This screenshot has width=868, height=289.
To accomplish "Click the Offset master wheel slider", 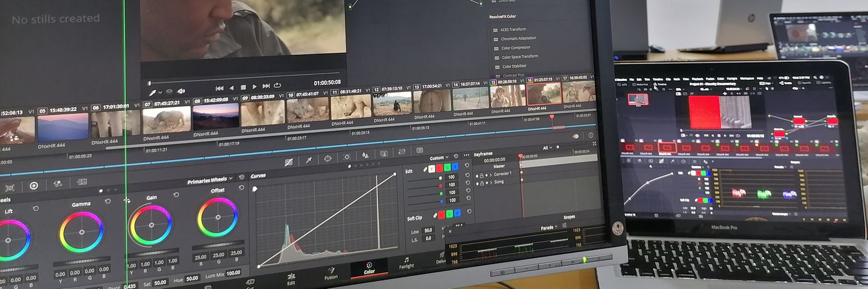I will pyautogui.click(x=218, y=245).
